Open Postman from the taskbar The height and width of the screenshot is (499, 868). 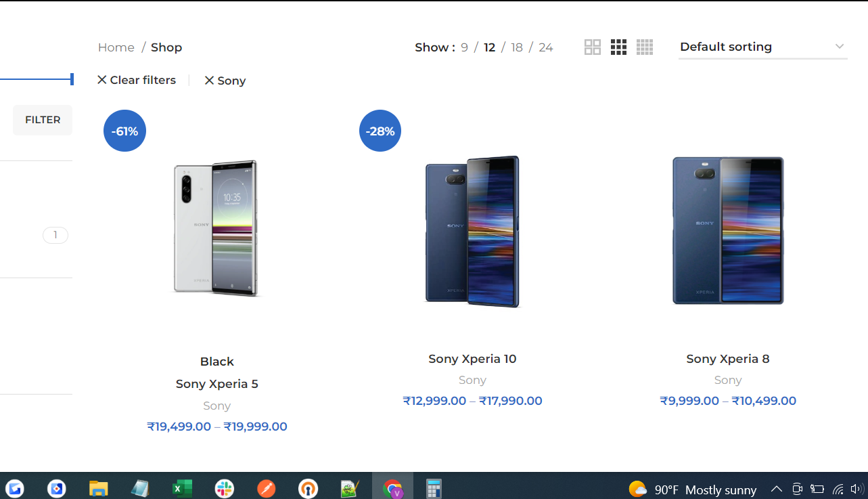267,488
